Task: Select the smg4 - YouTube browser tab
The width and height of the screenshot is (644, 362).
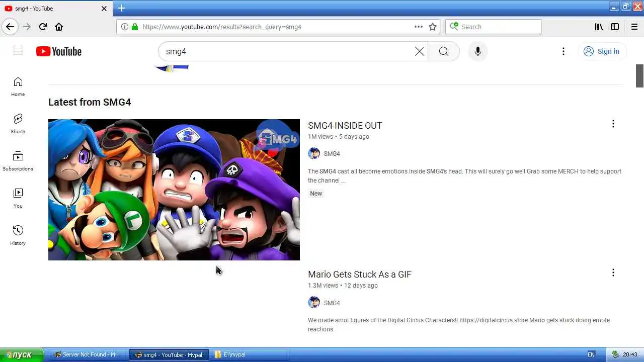Action: [56, 9]
